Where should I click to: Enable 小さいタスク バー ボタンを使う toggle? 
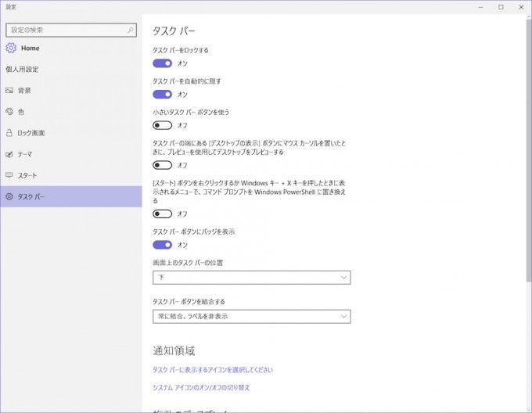pyautogui.click(x=163, y=125)
